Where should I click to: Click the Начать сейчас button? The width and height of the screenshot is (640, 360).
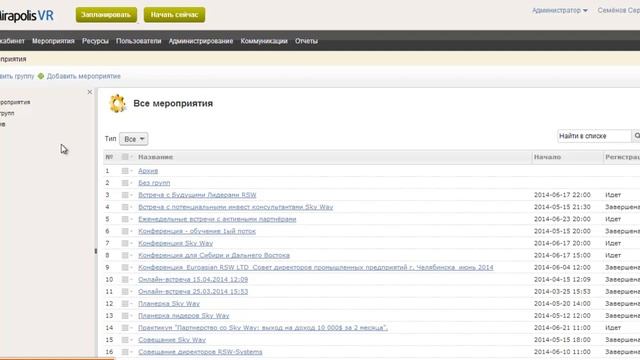click(x=174, y=15)
